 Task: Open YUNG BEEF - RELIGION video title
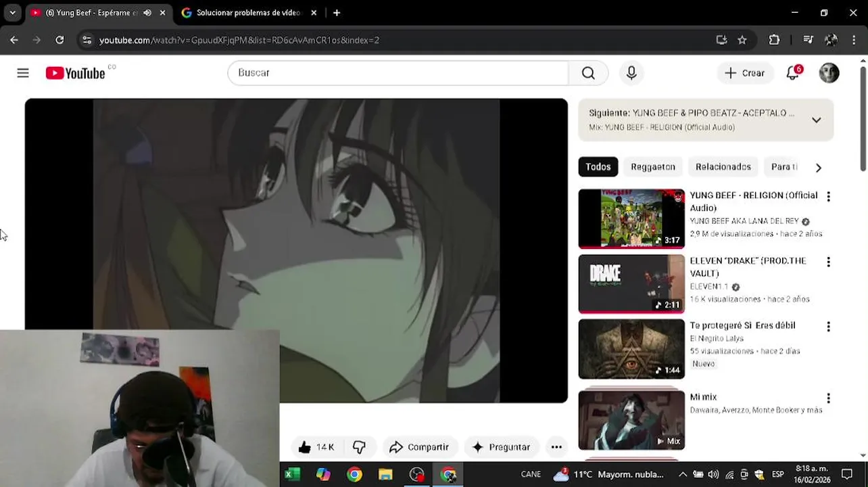tap(754, 202)
